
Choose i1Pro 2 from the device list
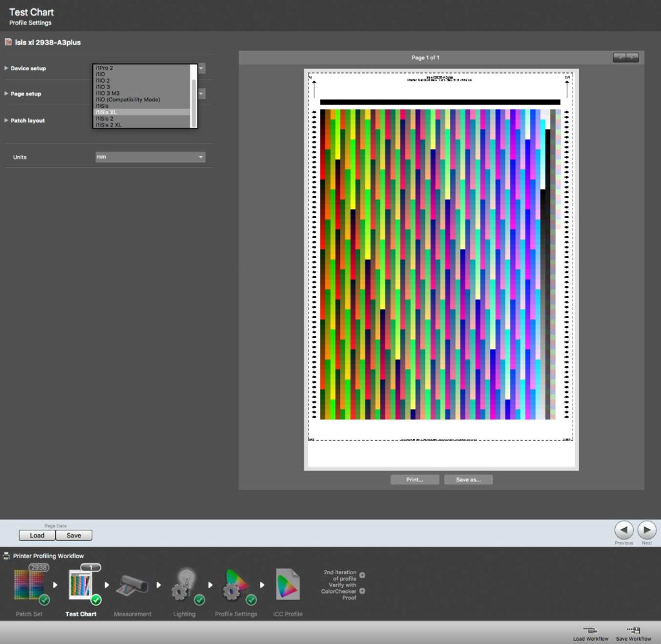click(141, 68)
